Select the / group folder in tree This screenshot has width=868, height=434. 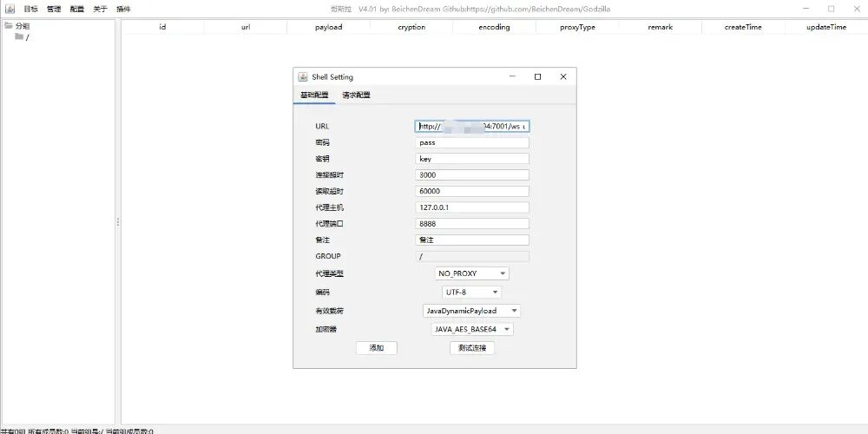click(23, 37)
